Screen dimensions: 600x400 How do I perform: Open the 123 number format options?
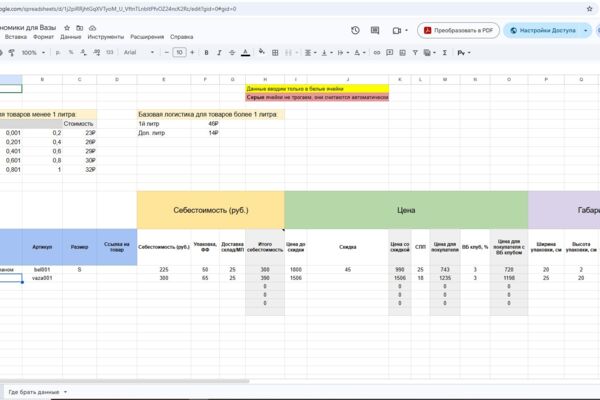click(x=110, y=52)
